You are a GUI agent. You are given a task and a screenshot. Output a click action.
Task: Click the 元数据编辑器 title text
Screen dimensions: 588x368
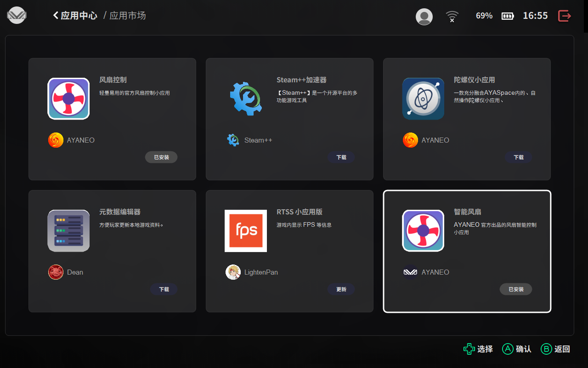(x=120, y=212)
